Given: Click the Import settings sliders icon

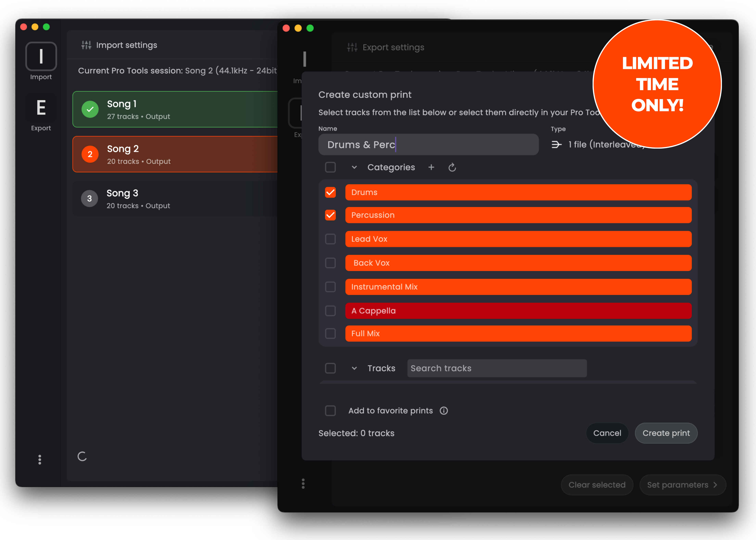Looking at the screenshot, I should (86, 45).
